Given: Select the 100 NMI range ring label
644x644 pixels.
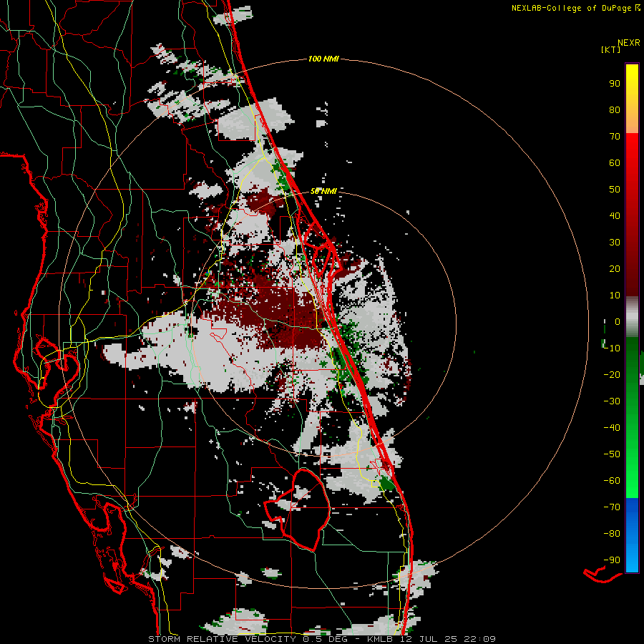Looking at the screenshot, I should pos(323,59).
